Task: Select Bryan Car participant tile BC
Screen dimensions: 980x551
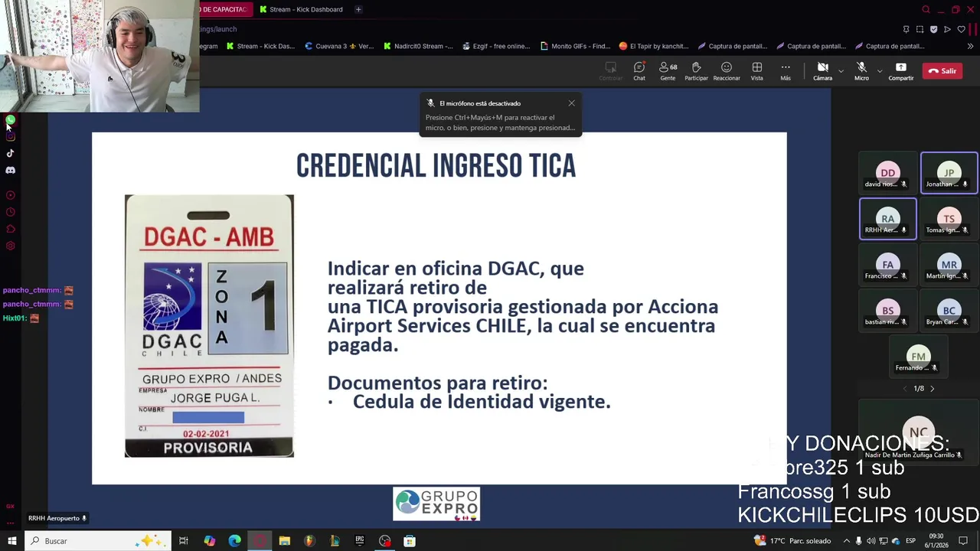Action: coord(949,311)
